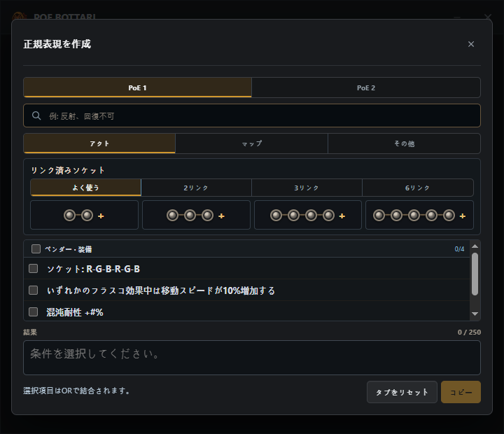Choose the 2リンク socket tab
The width and height of the screenshot is (504, 434).
point(196,188)
